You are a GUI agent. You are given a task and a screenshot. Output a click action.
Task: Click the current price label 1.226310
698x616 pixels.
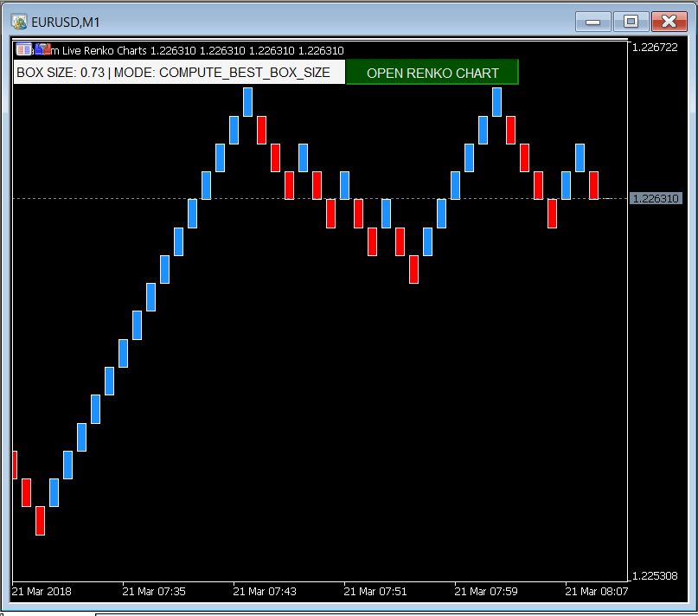pos(656,199)
